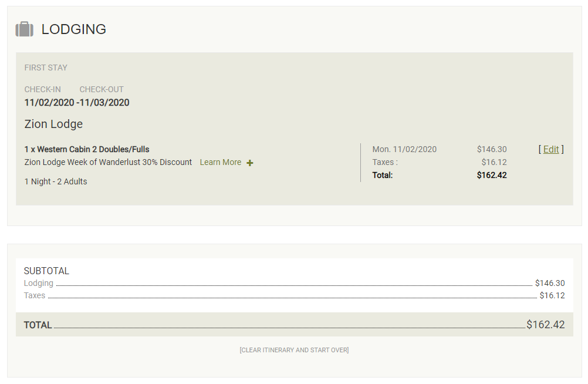Click the $162.42 grand total amount
This screenshot has height=384, width=588.
coord(545,324)
